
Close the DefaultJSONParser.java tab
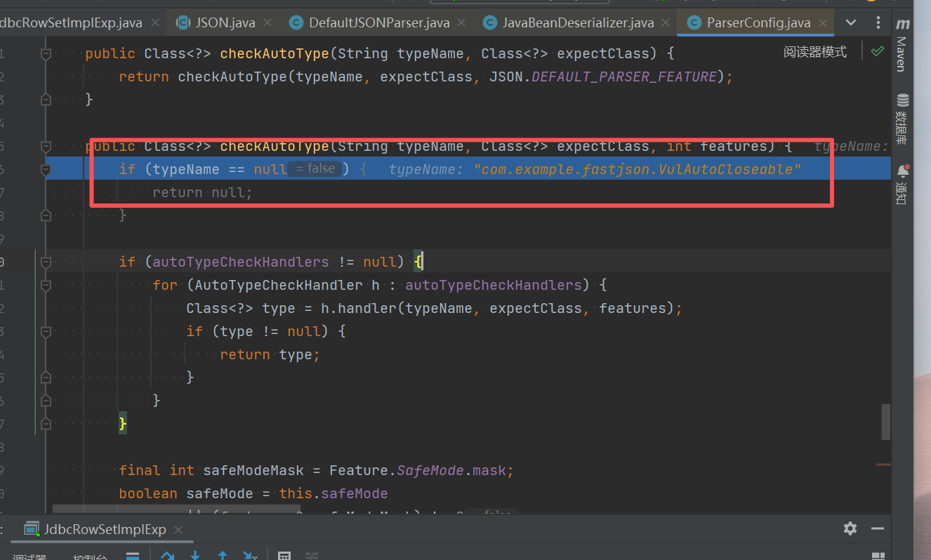[462, 23]
